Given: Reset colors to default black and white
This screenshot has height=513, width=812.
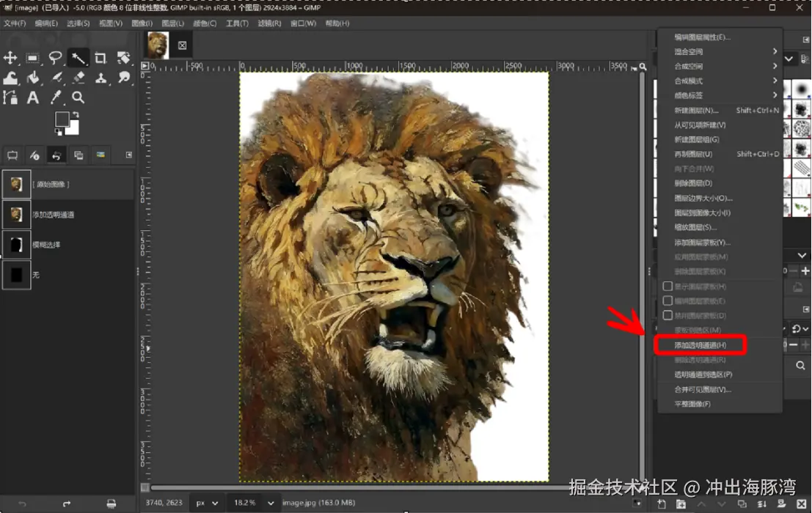Looking at the screenshot, I should tap(58, 133).
